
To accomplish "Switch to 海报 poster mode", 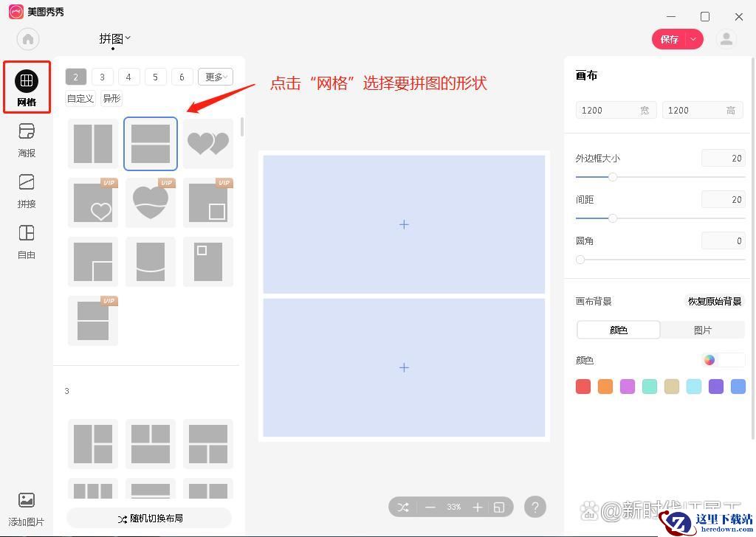I will [27, 139].
